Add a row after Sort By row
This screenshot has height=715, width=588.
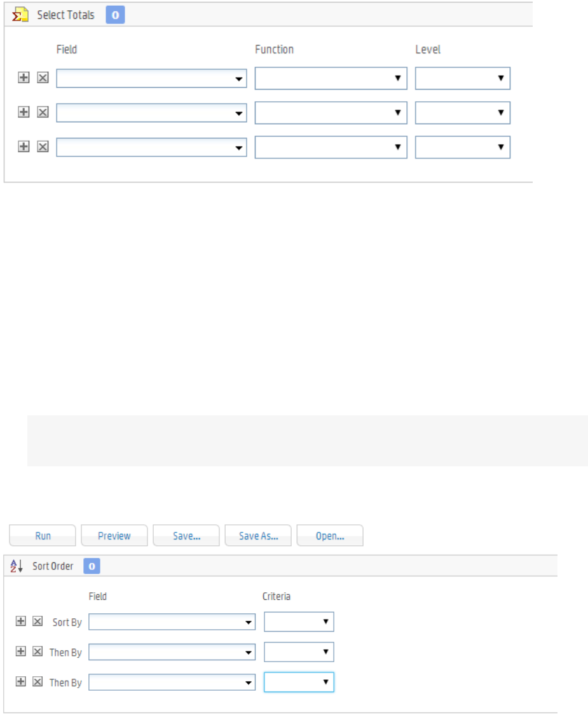click(x=20, y=621)
